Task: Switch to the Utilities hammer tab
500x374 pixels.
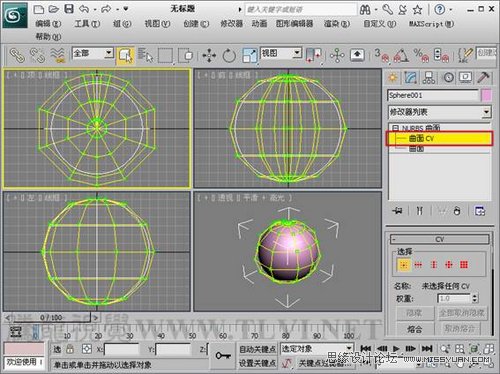Action: [x=483, y=77]
